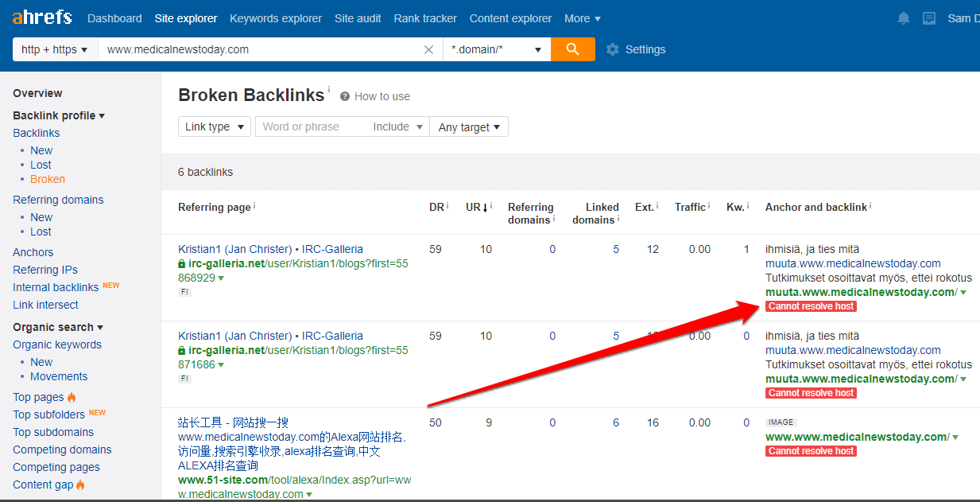
Task: Go to Dashboard tab
Action: pyautogui.click(x=114, y=18)
